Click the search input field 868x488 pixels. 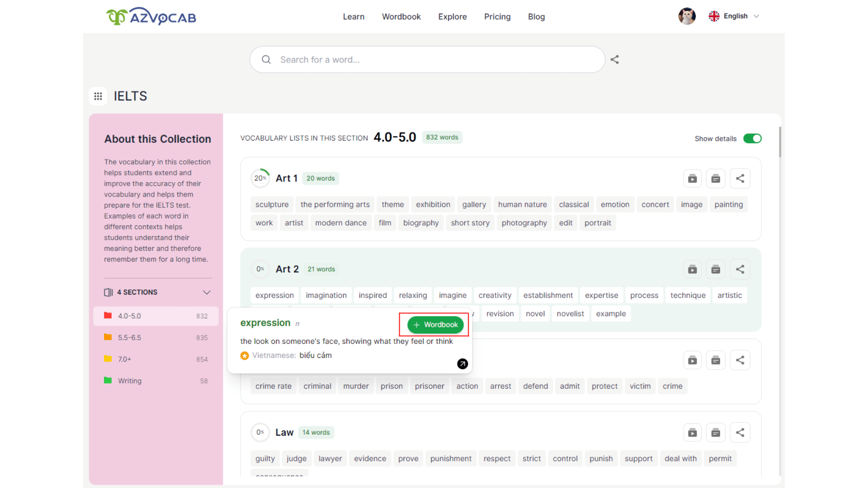(427, 60)
